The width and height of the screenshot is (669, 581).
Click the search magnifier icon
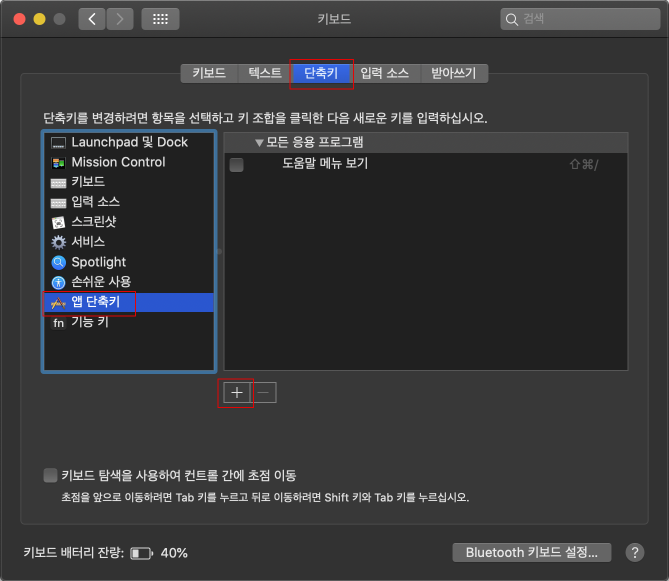coord(512,19)
